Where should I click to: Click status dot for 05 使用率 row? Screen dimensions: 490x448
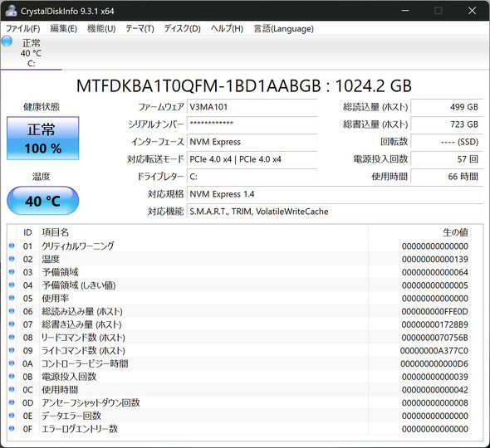12,299
